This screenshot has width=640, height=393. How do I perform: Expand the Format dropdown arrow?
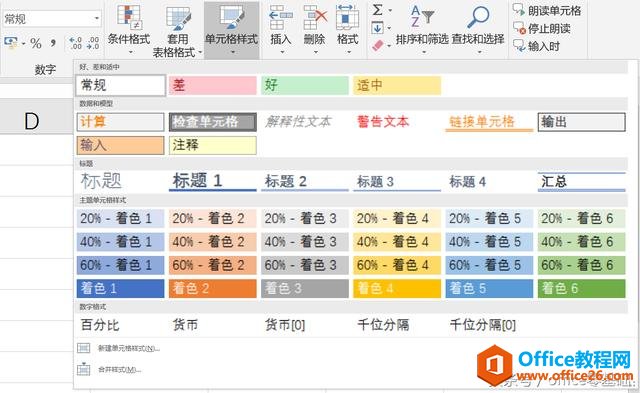pyautogui.click(x=348, y=52)
